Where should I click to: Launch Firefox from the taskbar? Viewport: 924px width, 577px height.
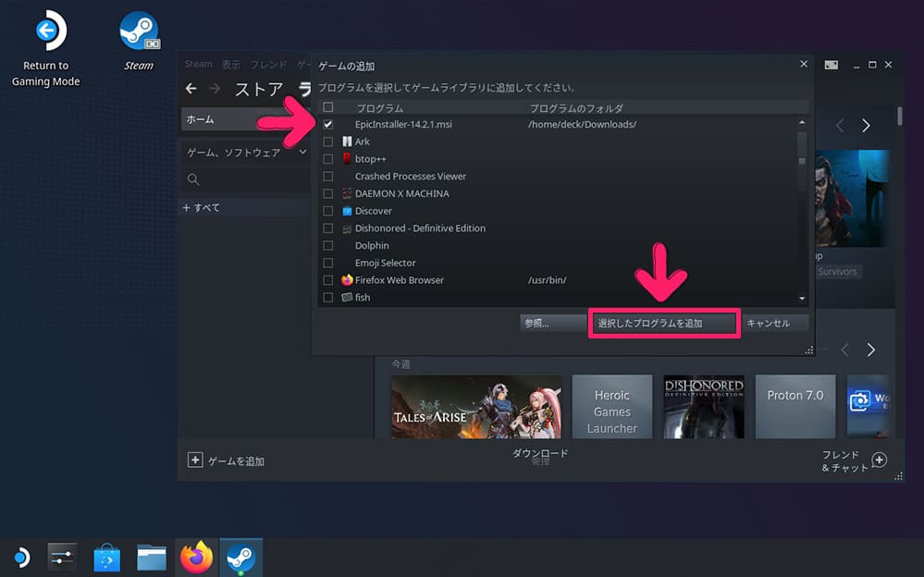(196, 557)
